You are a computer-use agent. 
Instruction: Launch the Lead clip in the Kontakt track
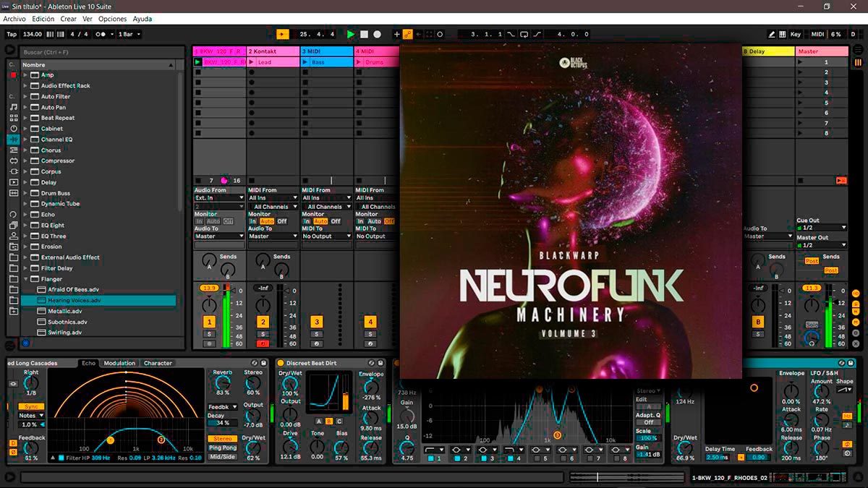tap(252, 62)
